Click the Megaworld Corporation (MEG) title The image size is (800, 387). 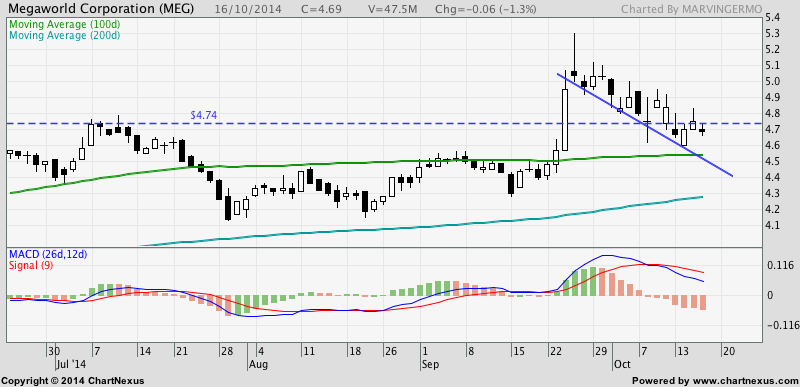point(101,9)
